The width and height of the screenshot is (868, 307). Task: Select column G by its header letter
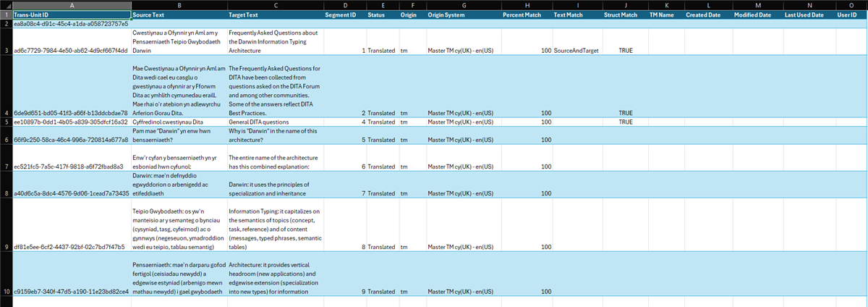[463, 5]
